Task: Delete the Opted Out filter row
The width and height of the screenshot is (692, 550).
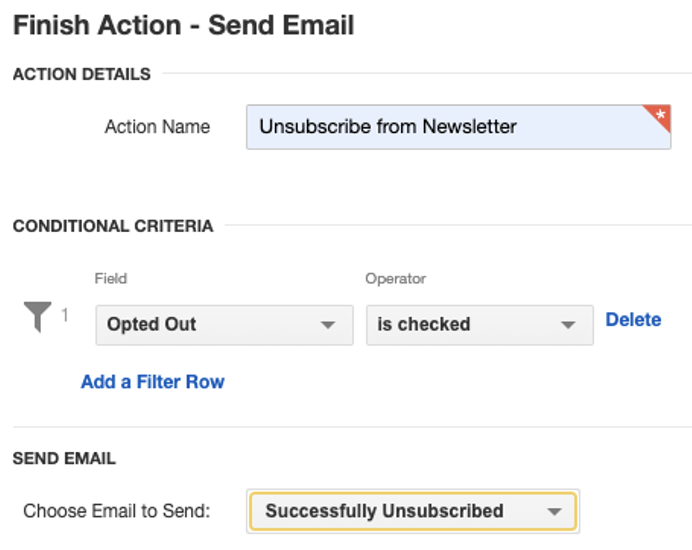Action: coord(633,320)
